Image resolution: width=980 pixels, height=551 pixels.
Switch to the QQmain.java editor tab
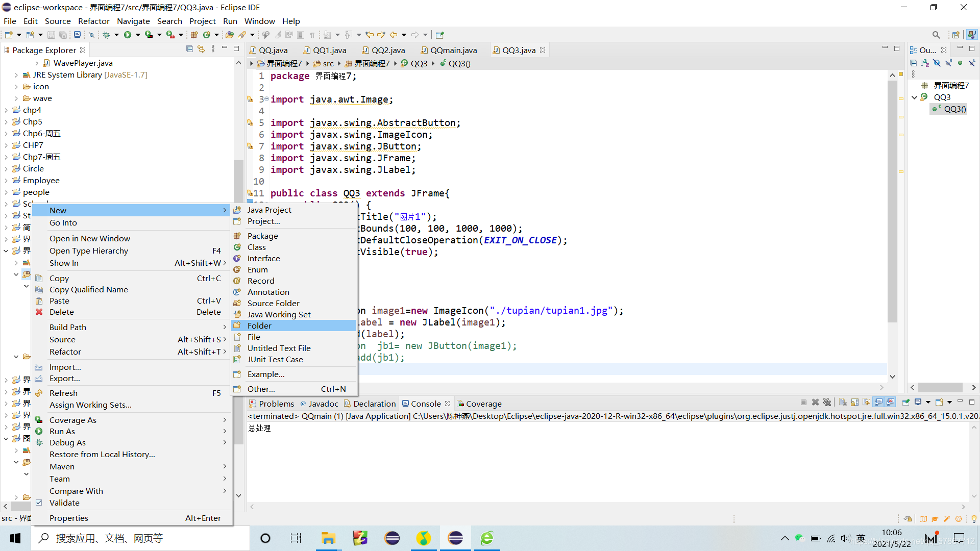coord(453,50)
